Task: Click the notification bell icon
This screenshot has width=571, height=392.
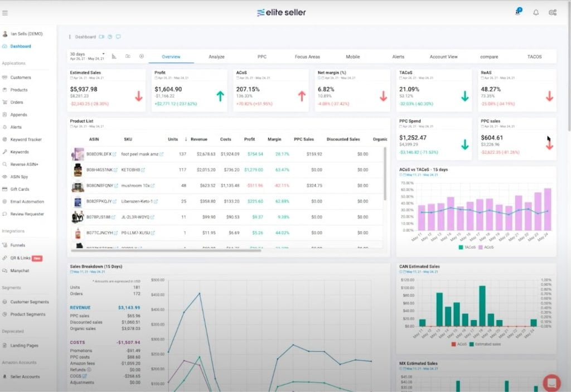Action: coord(536,13)
